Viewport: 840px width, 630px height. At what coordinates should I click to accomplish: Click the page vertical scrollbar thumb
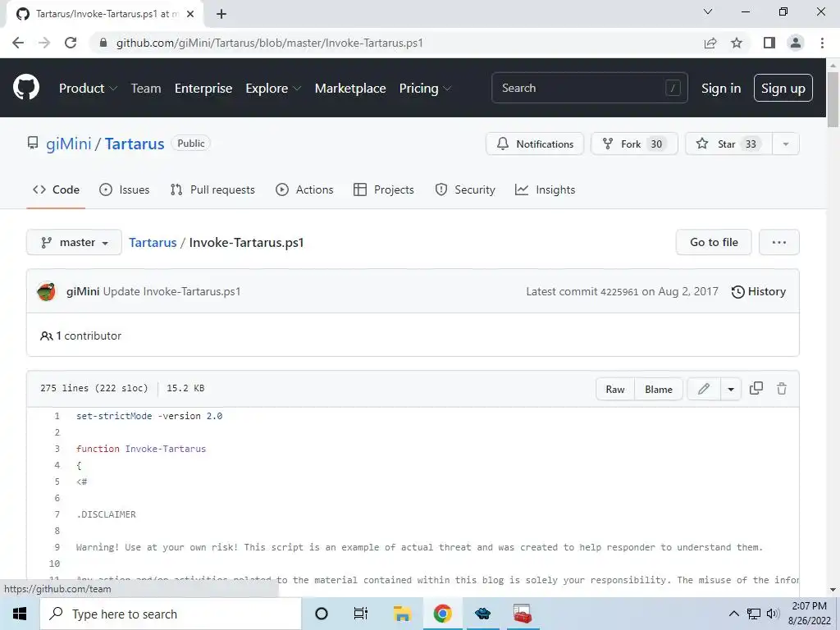coord(833,99)
